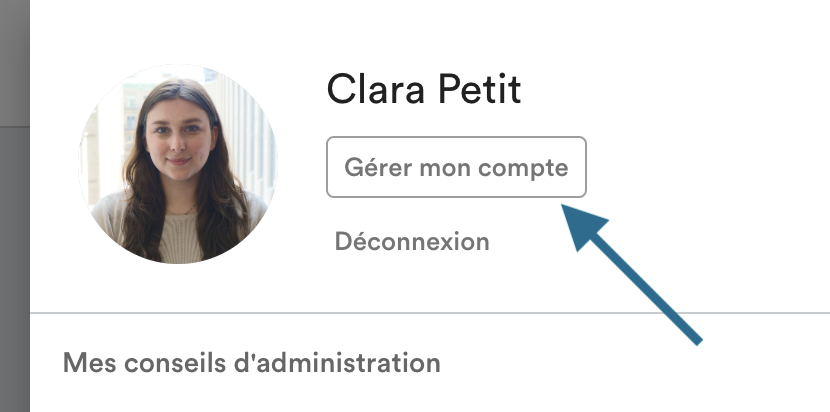Select the Mes conseils d'administration heading
Viewport: 830px width, 412px height.
click(x=251, y=362)
